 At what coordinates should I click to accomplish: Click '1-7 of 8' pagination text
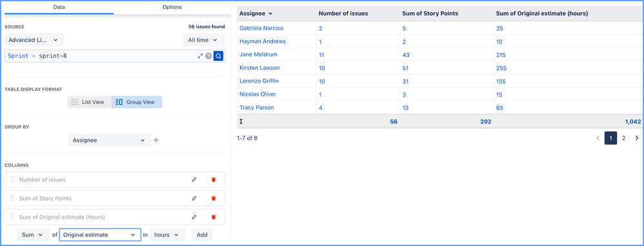[x=247, y=138]
